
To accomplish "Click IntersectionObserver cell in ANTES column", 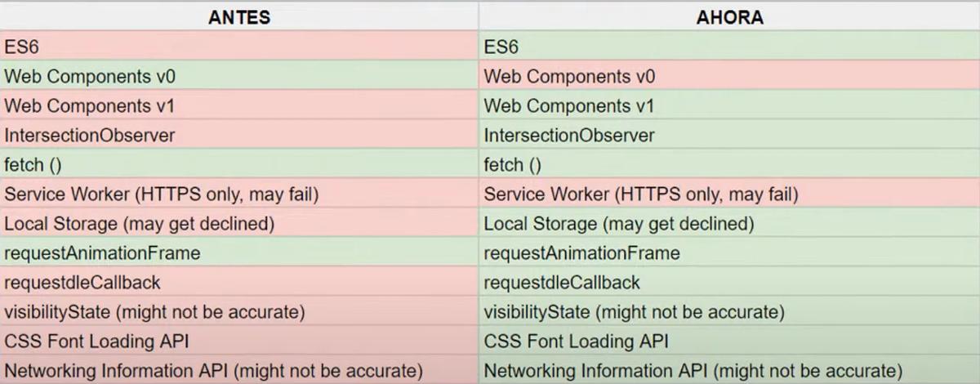I will 238,136.
